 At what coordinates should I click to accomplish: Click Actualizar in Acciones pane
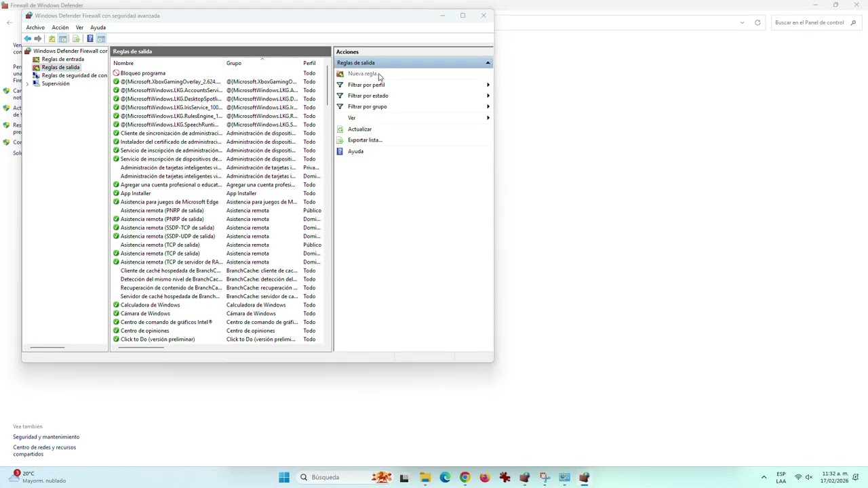pyautogui.click(x=359, y=129)
